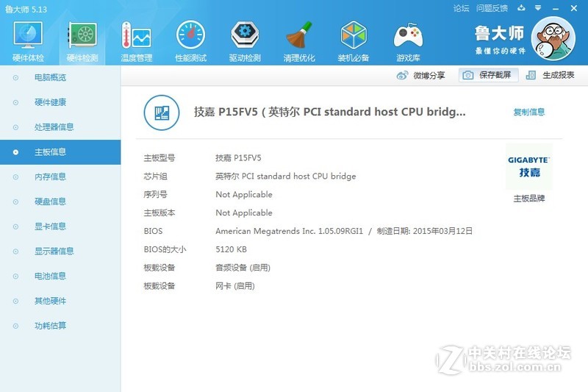Select 主板信息 in the sidebar

pyautogui.click(x=60, y=152)
